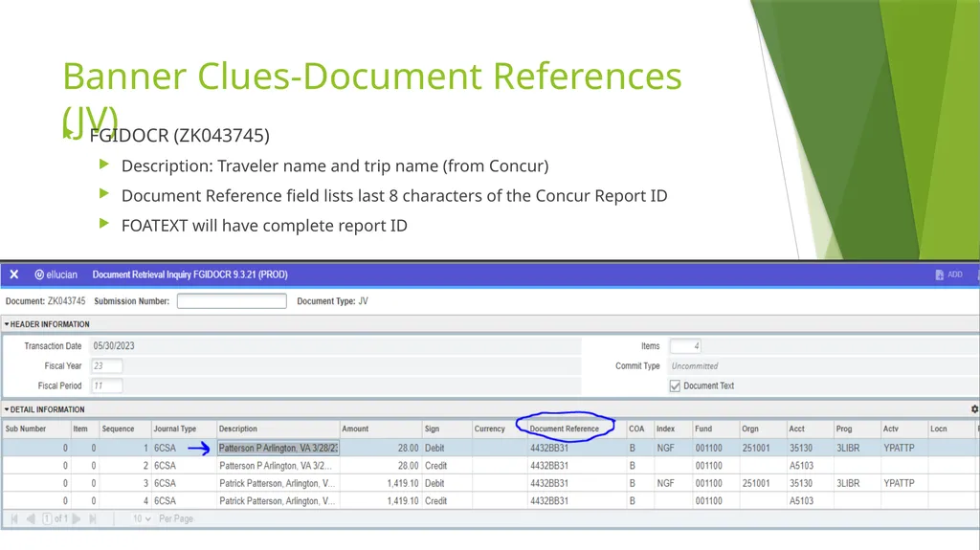Click Acct A5103 in sequence 2 row
Viewport: 980px width, 550px height.
[801, 466]
